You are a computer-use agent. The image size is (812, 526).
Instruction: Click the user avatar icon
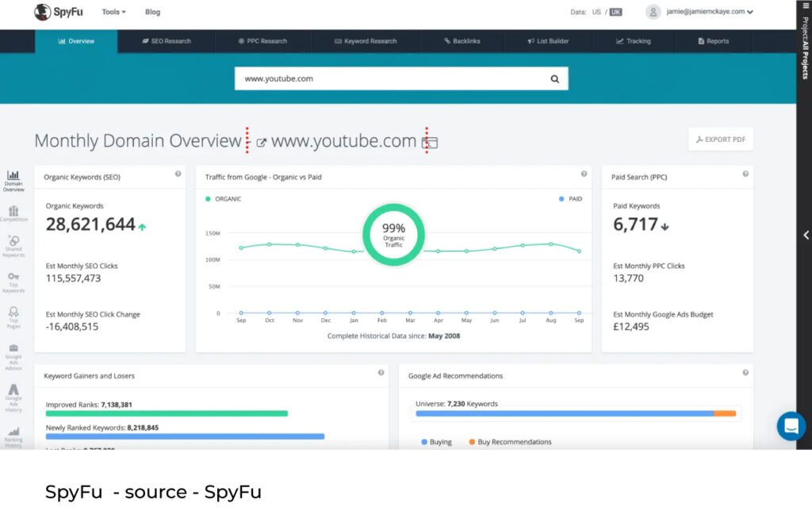pos(653,11)
